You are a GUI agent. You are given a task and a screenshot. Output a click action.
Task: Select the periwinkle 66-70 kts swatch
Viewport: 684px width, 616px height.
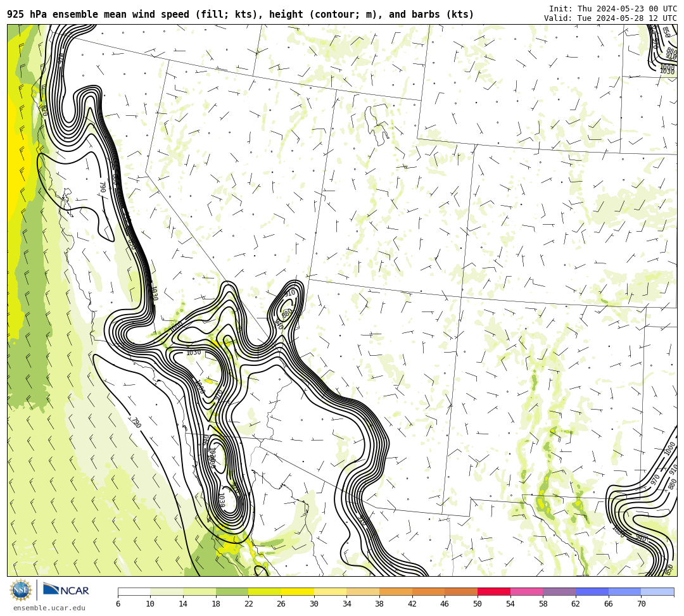(624, 591)
